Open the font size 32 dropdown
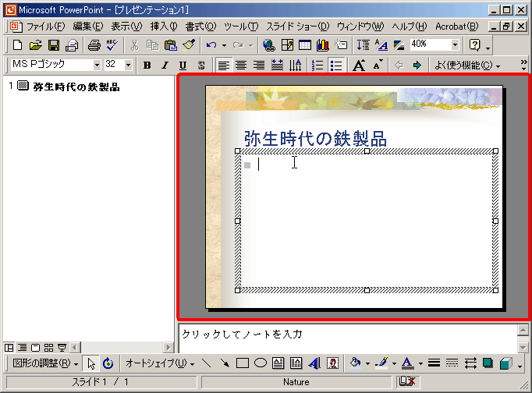Image resolution: width=532 pixels, height=393 pixels. [128, 65]
